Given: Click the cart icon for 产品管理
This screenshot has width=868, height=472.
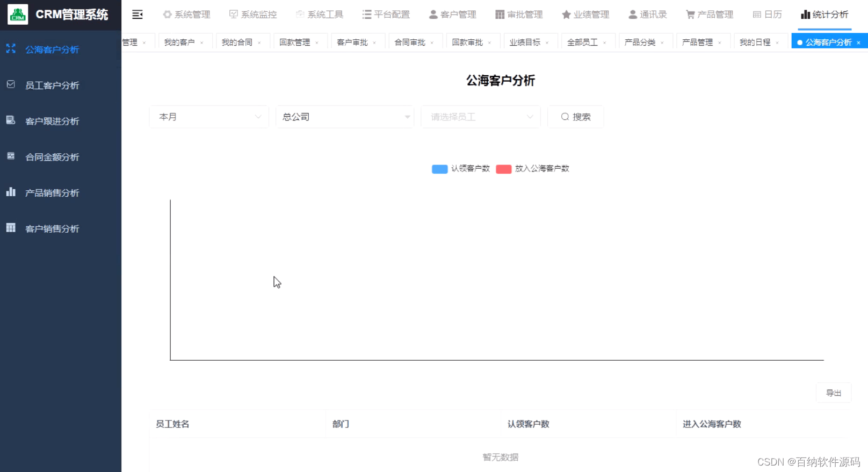Looking at the screenshot, I should point(690,15).
